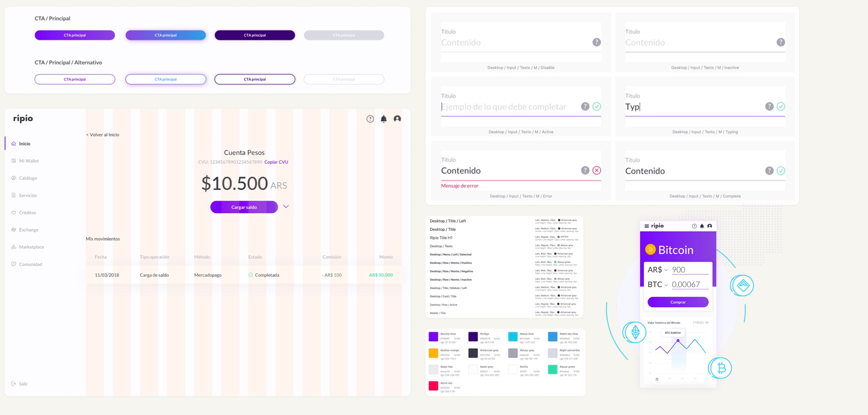Screen dimensions: 868x415
Task: Open notifications bell in the dashboard header
Action: click(x=383, y=119)
